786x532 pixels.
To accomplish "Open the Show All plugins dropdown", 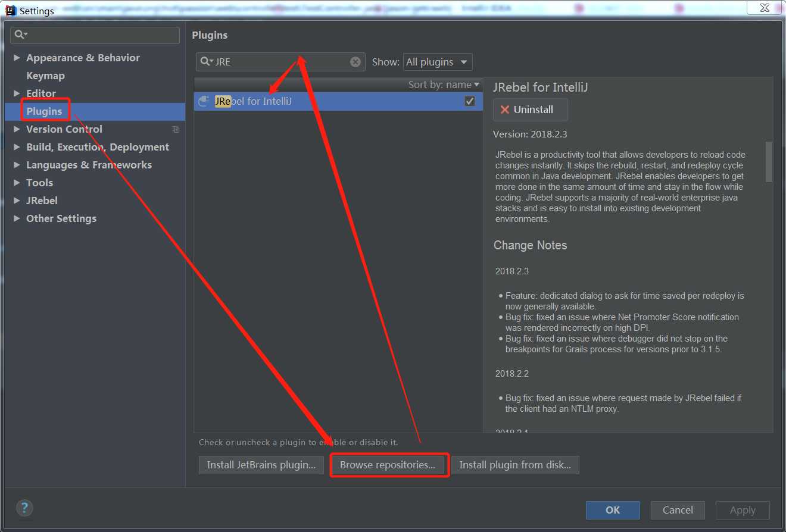I will [x=438, y=62].
